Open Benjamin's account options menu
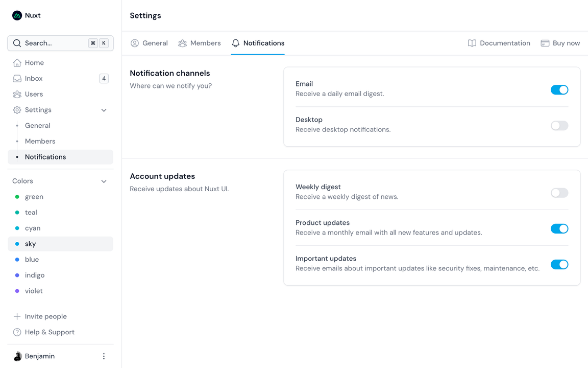The image size is (588, 368). point(104,356)
